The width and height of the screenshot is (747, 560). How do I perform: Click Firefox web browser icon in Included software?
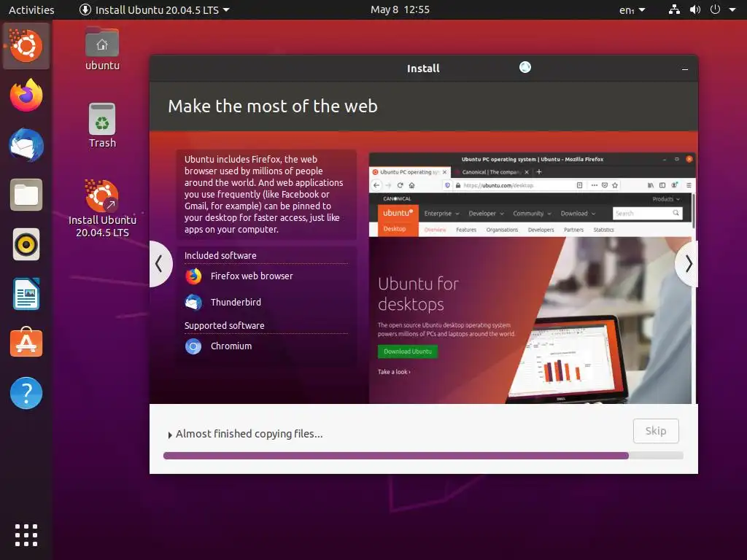pyautogui.click(x=193, y=276)
